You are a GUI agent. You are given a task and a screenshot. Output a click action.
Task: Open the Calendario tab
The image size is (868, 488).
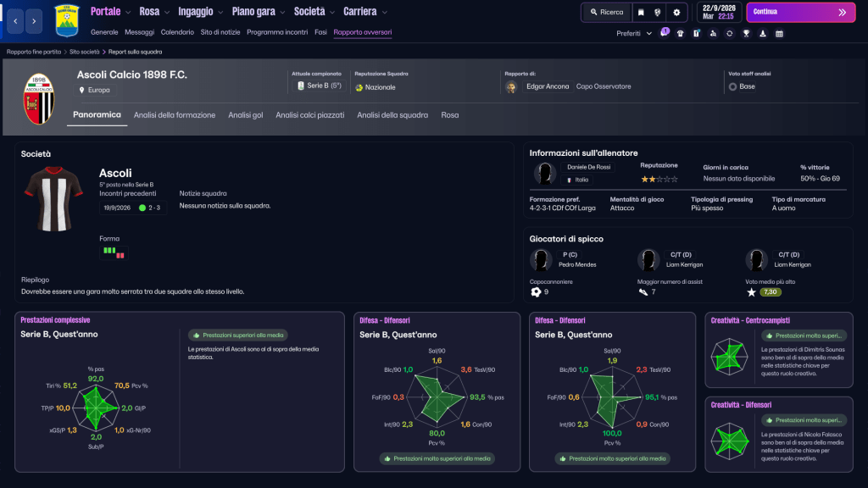tap(177, 32)
